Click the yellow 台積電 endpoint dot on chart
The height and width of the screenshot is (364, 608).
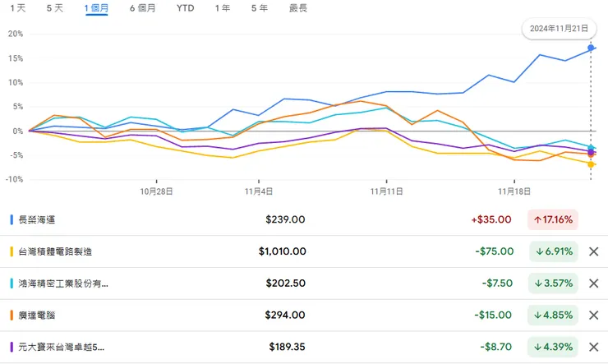[592, 164]
